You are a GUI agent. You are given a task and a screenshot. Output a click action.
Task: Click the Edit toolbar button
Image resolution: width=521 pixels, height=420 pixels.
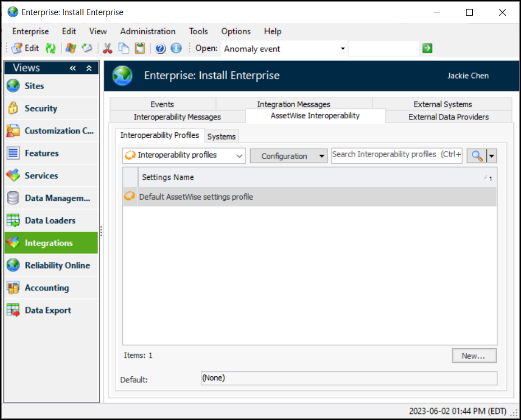(25, 49)
